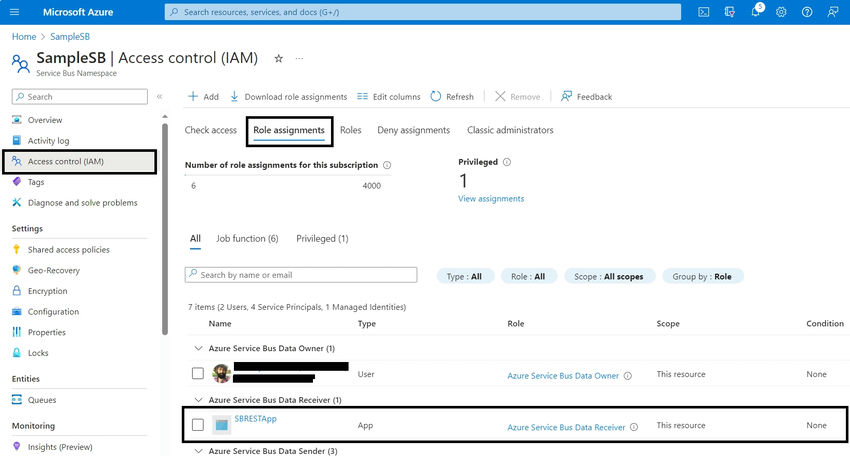The width and height of the screenshot is (850, 456).
Task: Click Edit columns
Action: click(389, 97)
